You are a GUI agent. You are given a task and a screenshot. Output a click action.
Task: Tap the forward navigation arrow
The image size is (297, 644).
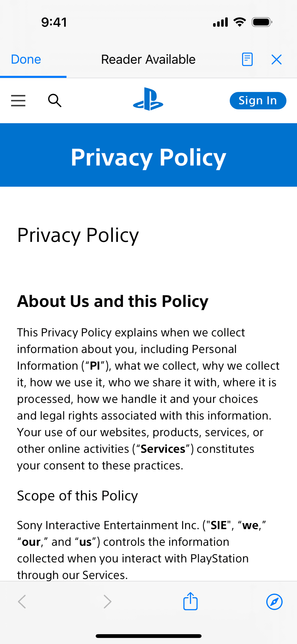[x=108, y=601]
